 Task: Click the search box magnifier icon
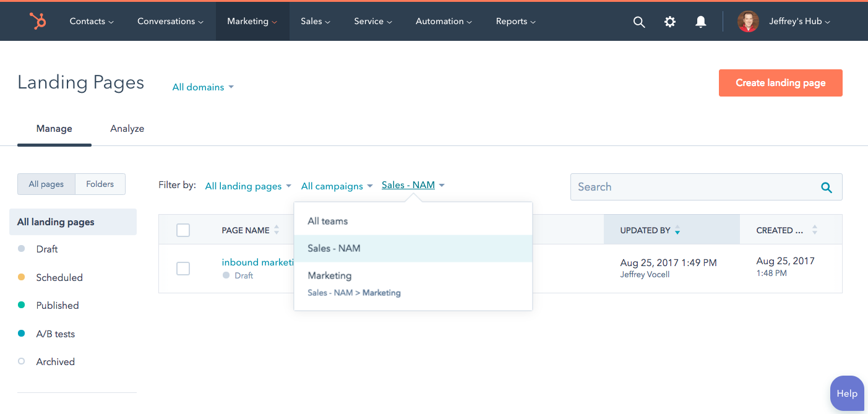[x=826, y=187]
